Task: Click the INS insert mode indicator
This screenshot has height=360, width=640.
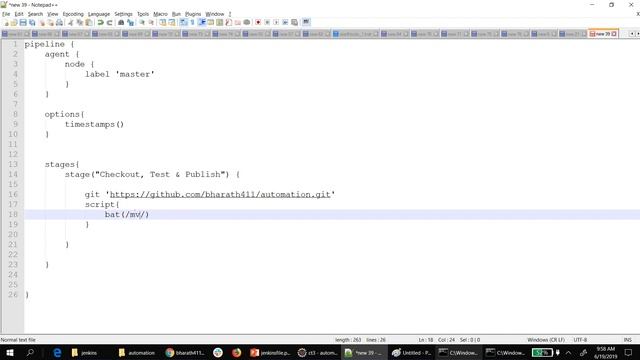Action: (x=627, y=340)
